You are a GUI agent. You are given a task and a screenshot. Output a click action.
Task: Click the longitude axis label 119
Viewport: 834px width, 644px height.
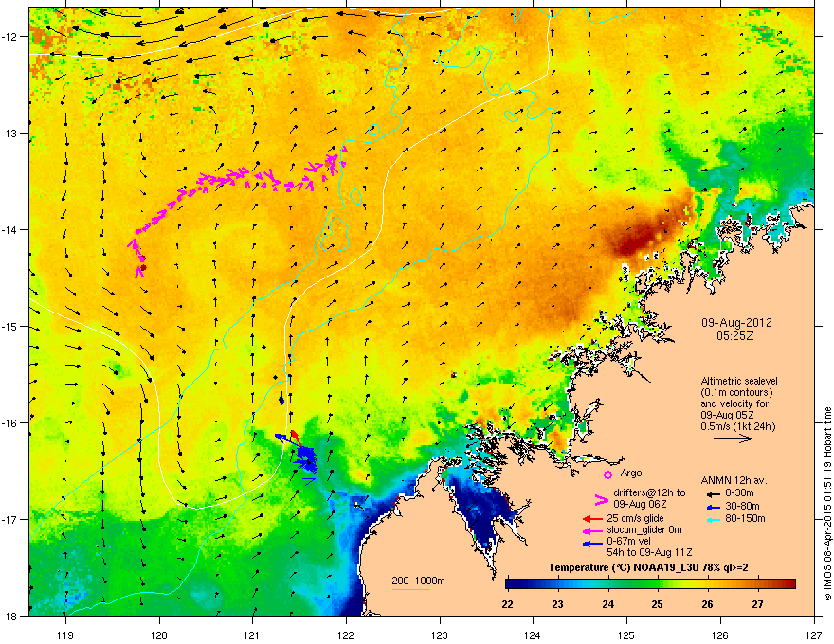(x=65, y=635)
